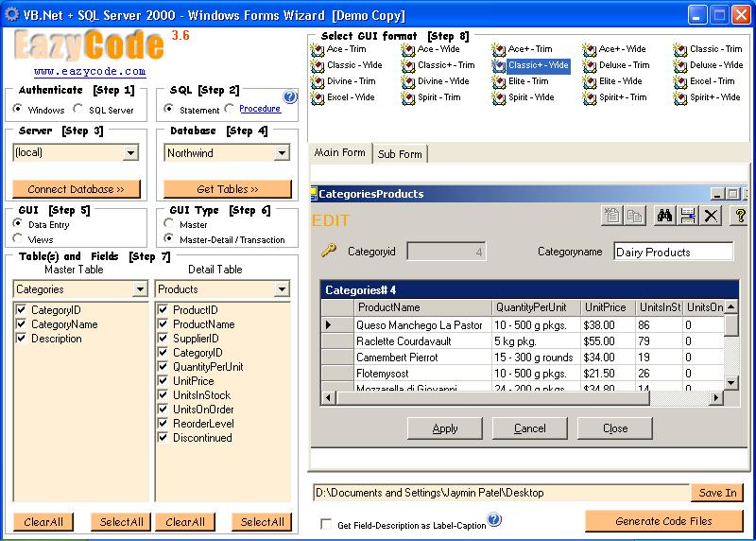Open the Northwind database dropdown
The width and height of the screenshot is (756, 541).
pos(282,153)
